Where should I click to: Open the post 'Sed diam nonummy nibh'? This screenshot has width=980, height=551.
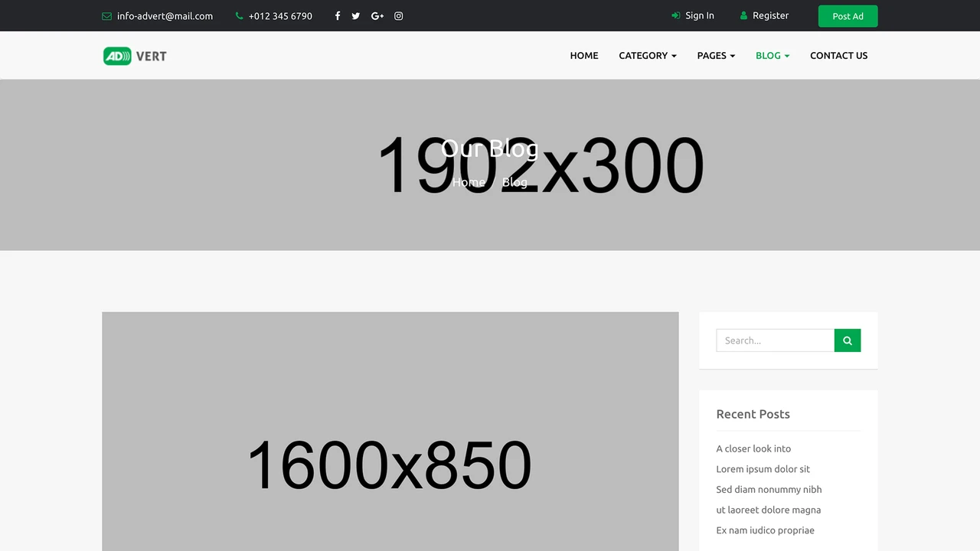(769, 490)
